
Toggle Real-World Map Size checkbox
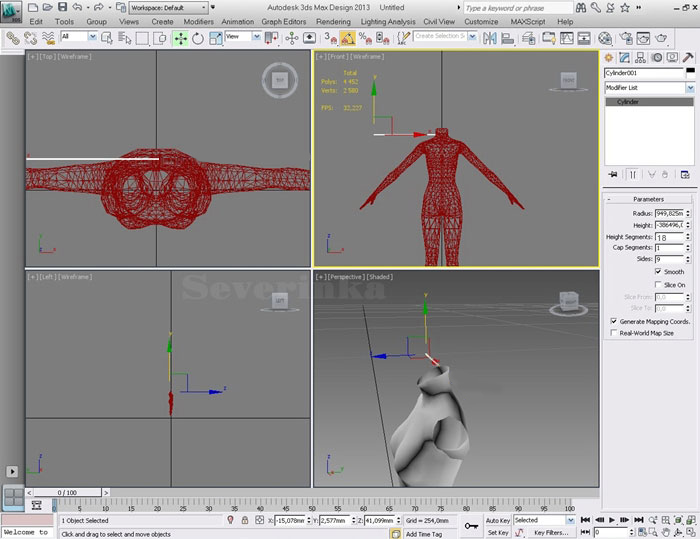click(x=612, y=333)
